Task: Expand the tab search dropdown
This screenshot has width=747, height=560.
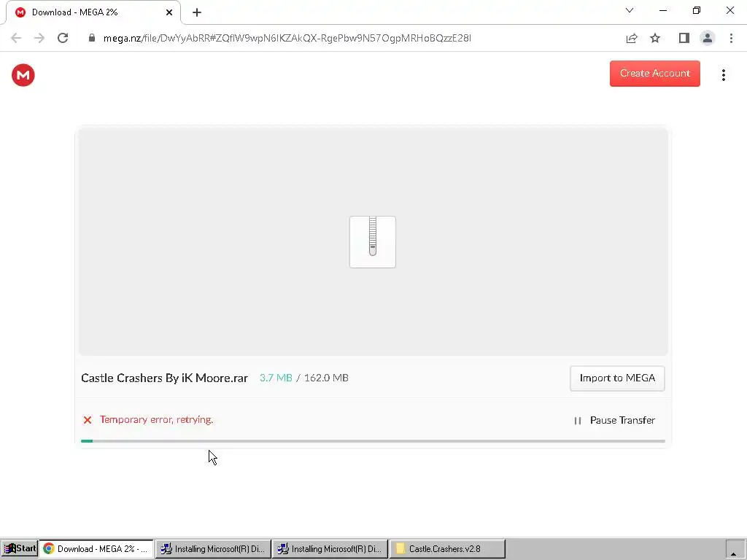Action: pos(630,10)
